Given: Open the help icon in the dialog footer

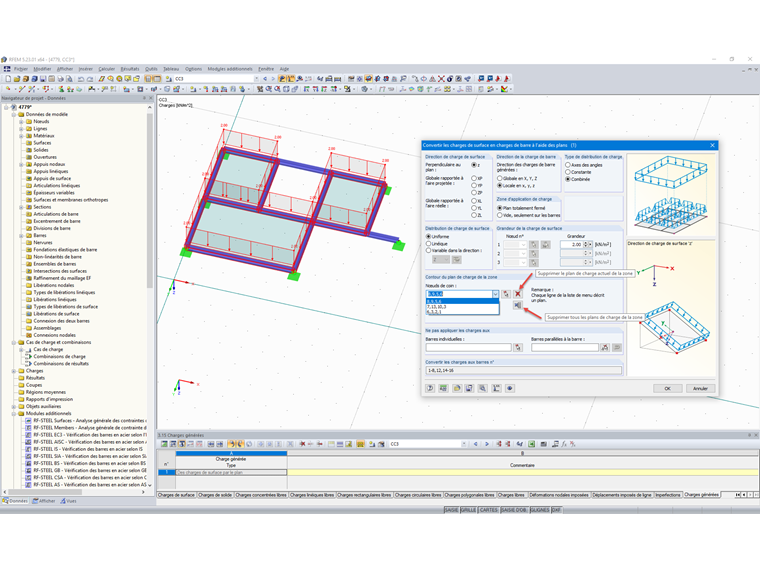Looking at the screenshot, I should click(430, 388).
